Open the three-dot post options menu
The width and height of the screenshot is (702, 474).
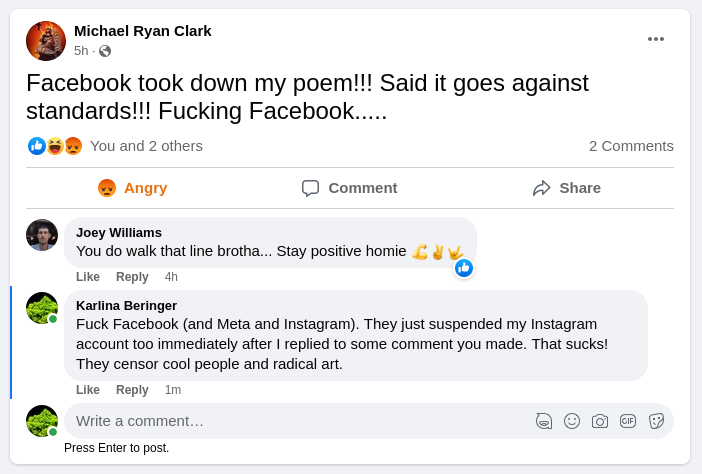coord(655,39)
